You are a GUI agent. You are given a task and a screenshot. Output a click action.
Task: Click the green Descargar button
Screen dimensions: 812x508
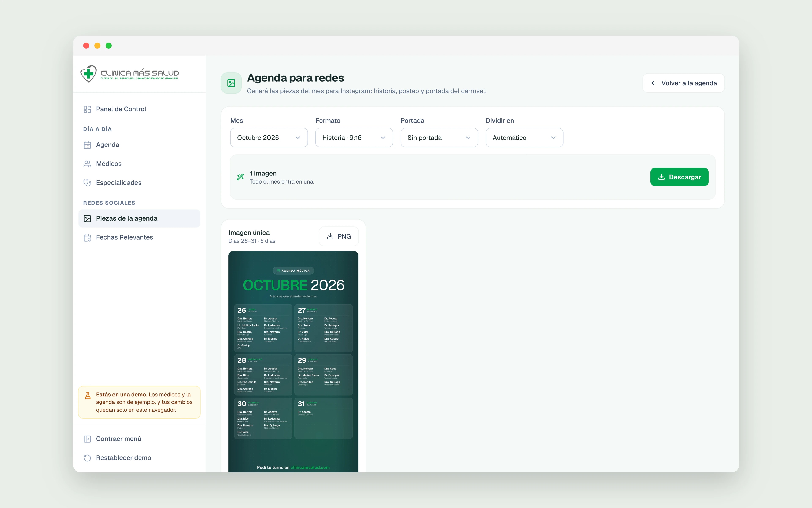point(679,177)
